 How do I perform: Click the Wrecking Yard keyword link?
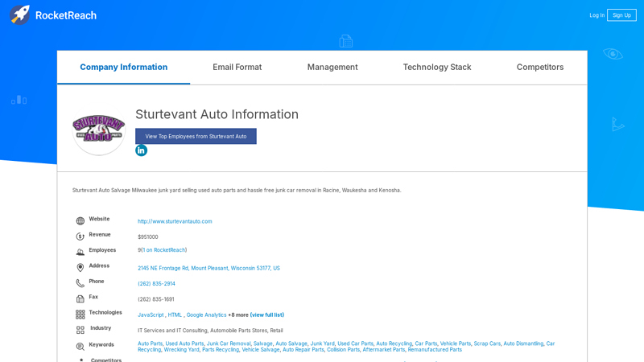182,350
